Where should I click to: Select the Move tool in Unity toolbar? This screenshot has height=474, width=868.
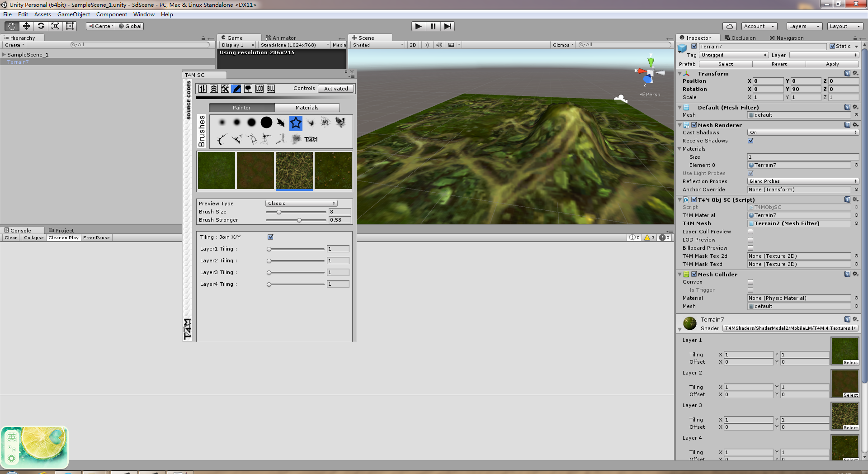[26, 26]
